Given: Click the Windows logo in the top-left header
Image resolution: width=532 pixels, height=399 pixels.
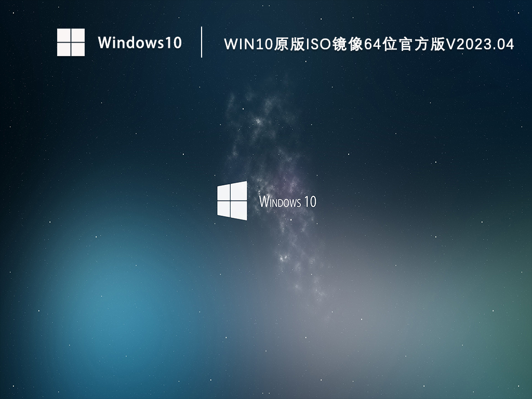Looking at the screenshot, I should pos(71,42).
